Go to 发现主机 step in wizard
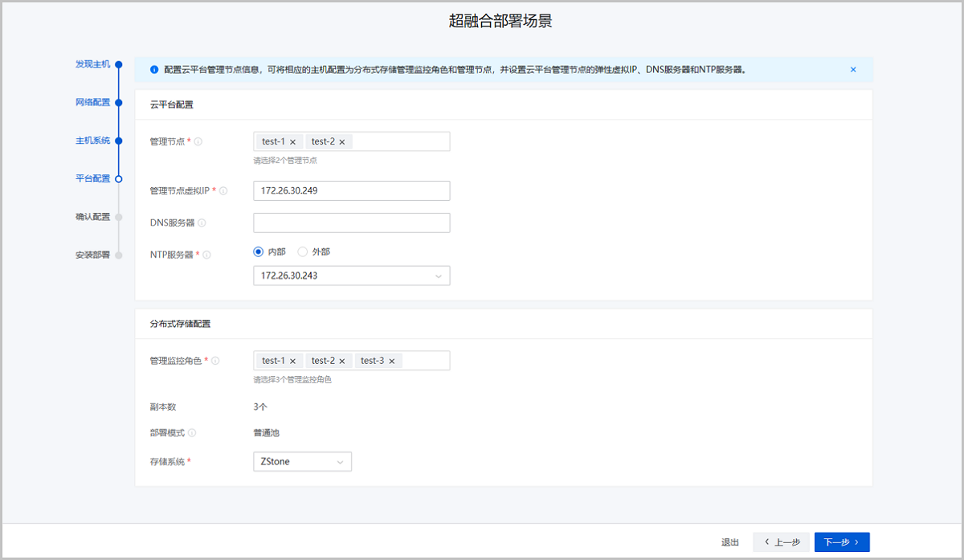 tap(93, 64)
